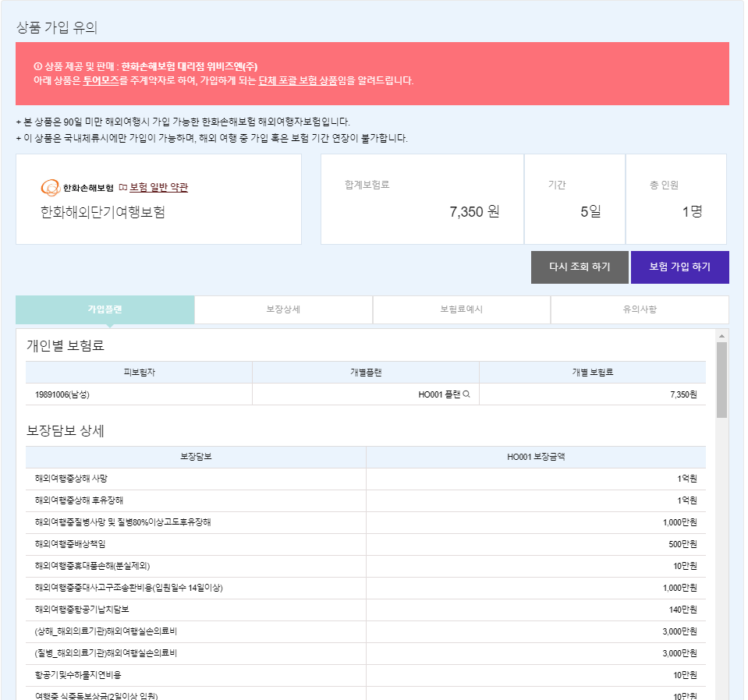Click the 개별플랜 column header
The width and height of the screenshot is (748, 700).
(x=365, y=373)
